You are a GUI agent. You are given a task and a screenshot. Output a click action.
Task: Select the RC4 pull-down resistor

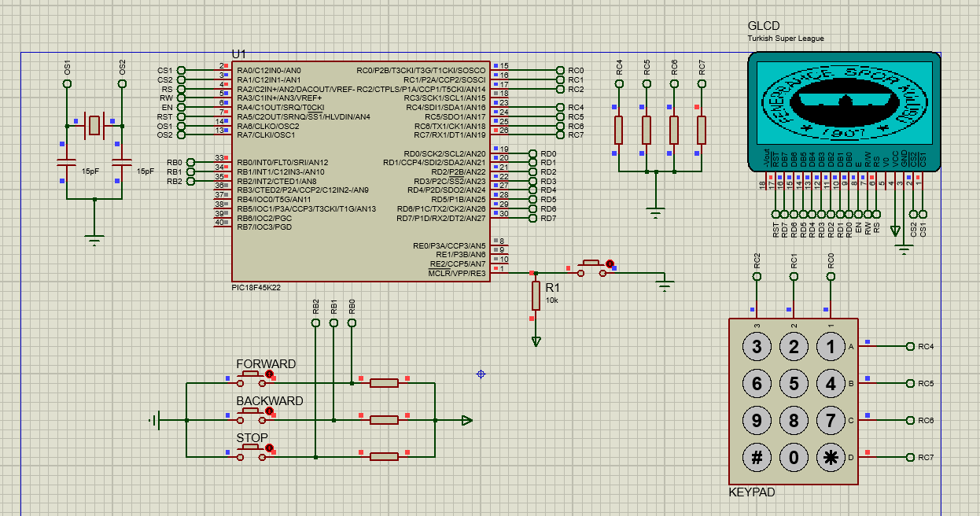point(619,130)
